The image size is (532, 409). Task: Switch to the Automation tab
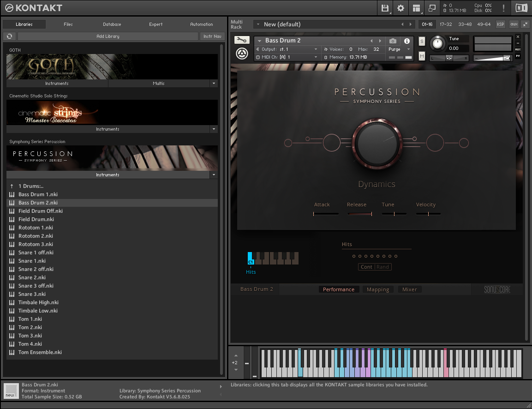202,24
